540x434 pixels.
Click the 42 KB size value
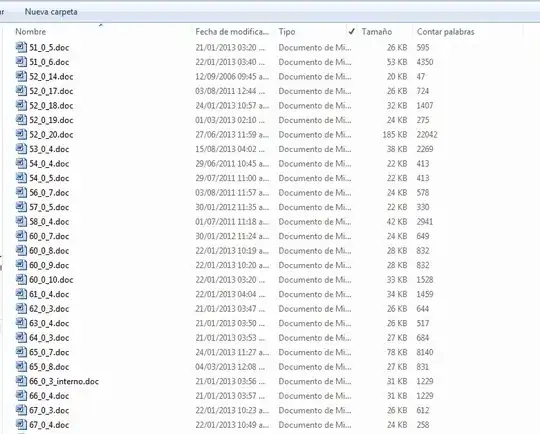click(397, 221)
